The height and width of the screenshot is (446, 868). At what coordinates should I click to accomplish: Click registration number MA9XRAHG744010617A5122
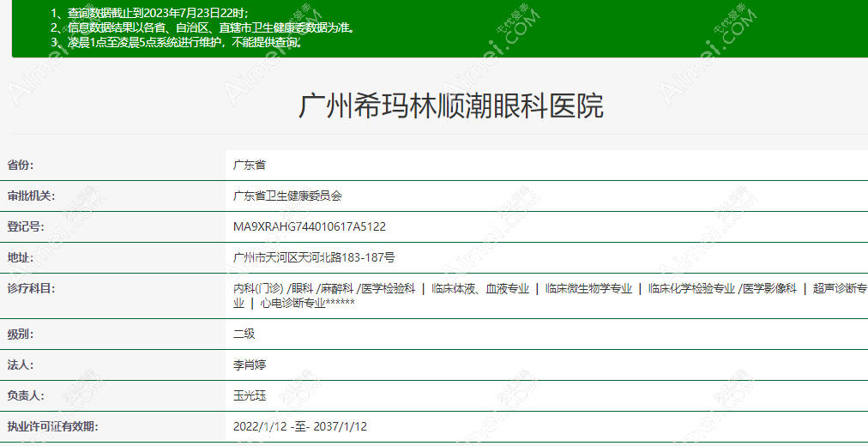tap(310, 227)
